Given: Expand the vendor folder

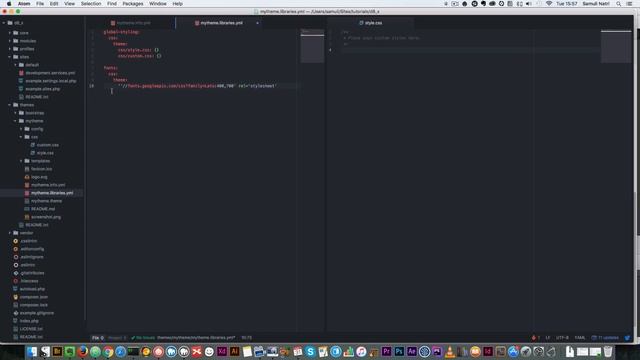Looking at the screenshot, I should (x=26, y=233).
